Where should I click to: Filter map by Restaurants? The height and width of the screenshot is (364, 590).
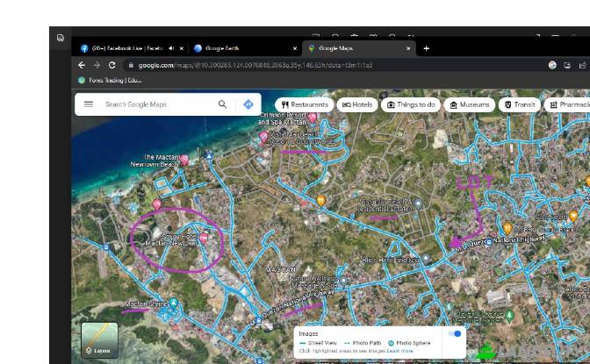(305, 104)
